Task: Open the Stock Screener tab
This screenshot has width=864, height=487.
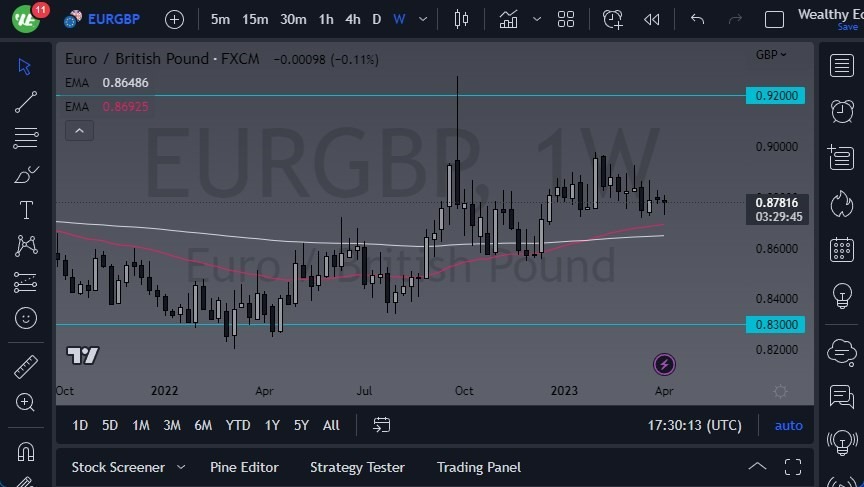Action: pyautogui.click(x=118, y=467)
